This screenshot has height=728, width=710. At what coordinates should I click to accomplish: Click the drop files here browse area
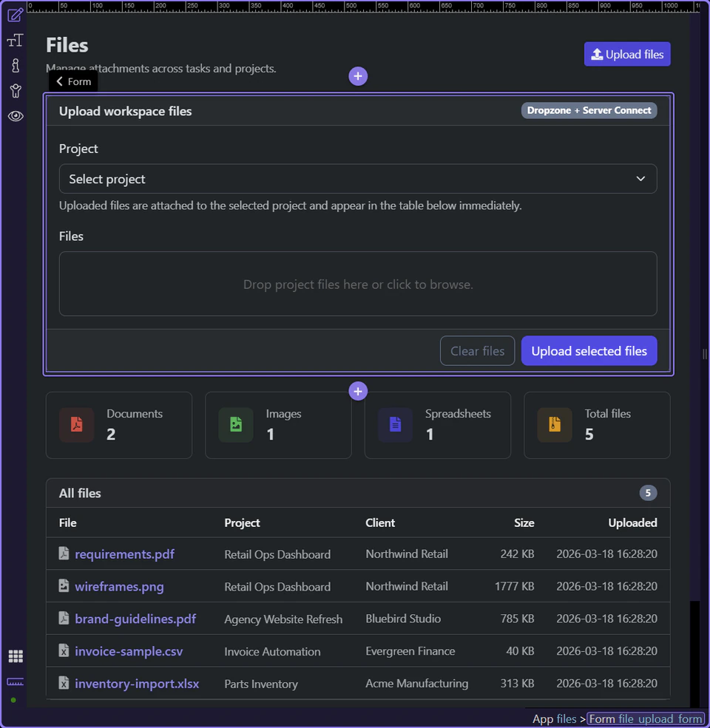tap(358, 284)
